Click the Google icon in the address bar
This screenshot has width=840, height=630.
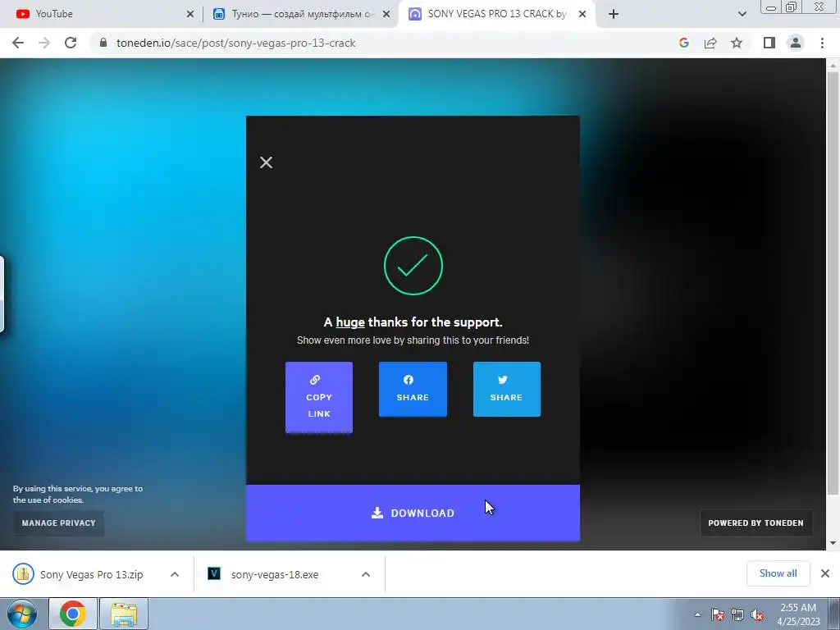tap(683, 43)
